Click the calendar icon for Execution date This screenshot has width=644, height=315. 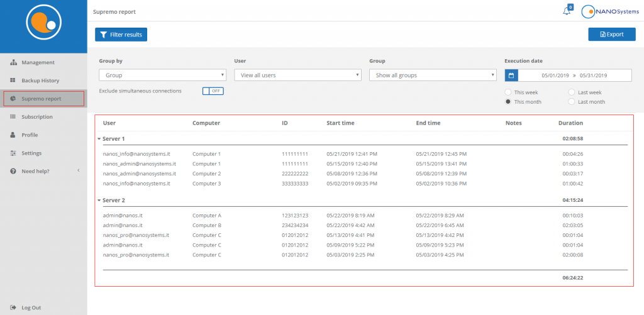pyautogui.click(x=511, y=75)
